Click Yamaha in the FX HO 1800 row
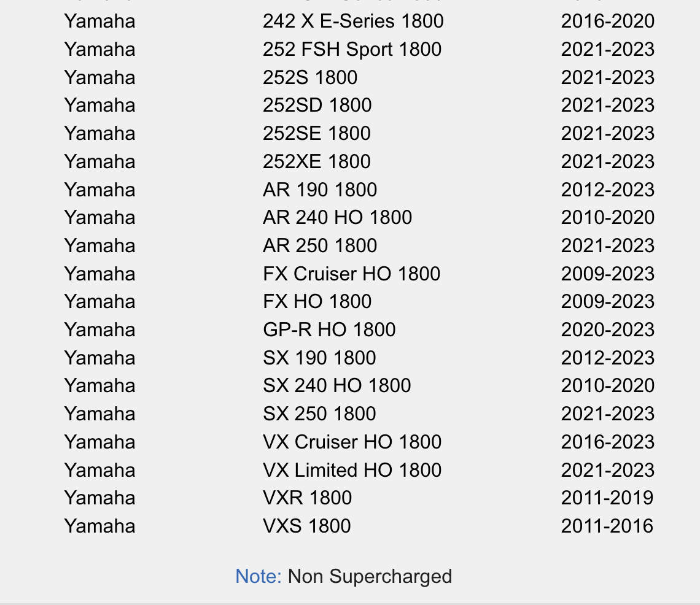The image size is (700, 605). click(x=99, y=302)
